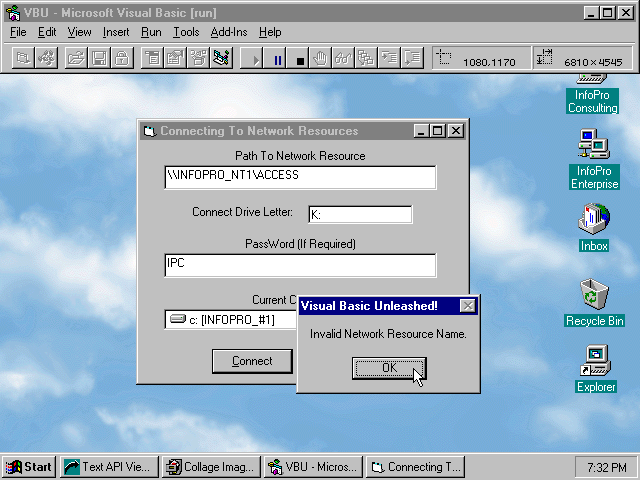Click the Break (pause) toolbar button

click(278, 59)
